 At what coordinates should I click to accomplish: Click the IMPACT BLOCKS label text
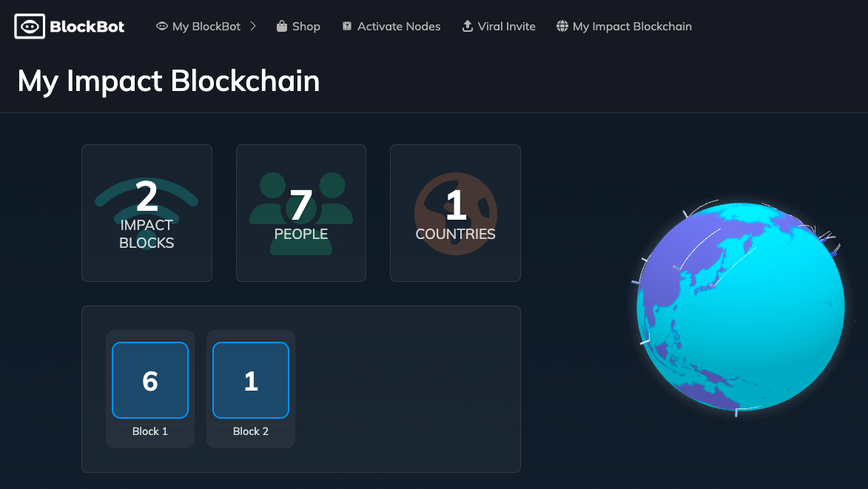[147, 234]
